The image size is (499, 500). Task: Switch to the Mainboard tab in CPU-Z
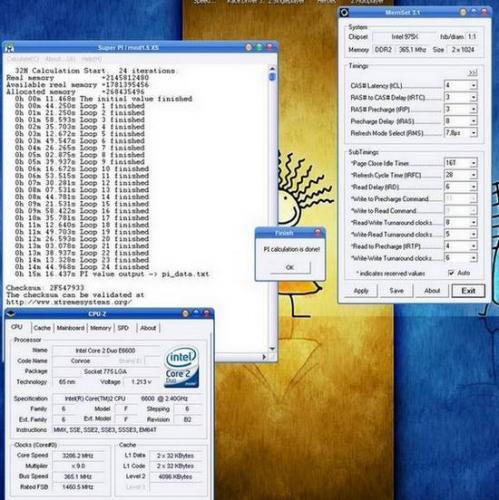pos(70,328)
